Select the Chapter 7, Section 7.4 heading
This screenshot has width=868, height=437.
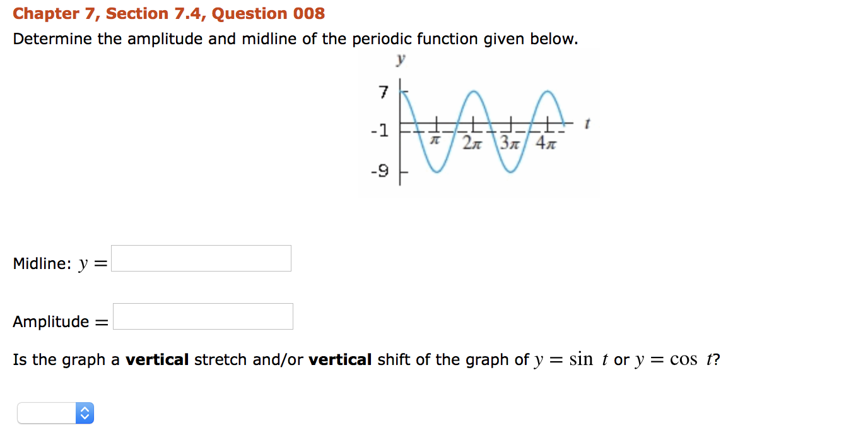[x=168, y=13]
